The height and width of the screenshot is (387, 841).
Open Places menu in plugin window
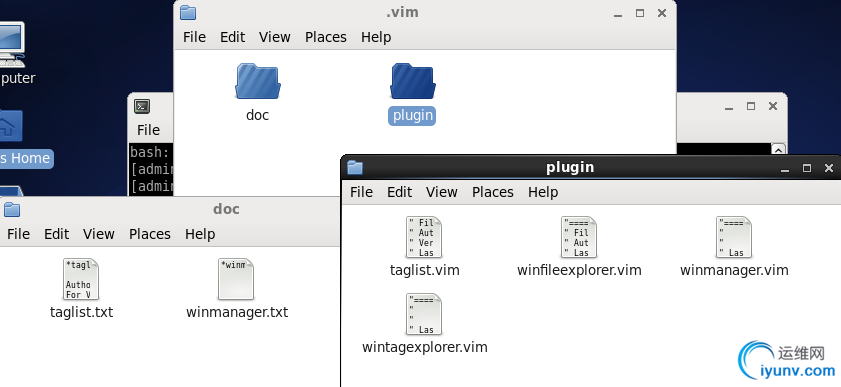pyautogui.click(x=492, y=192)
